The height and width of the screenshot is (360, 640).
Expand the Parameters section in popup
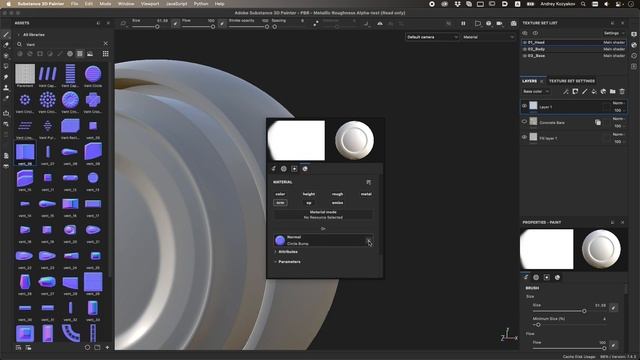click(287, 262)
